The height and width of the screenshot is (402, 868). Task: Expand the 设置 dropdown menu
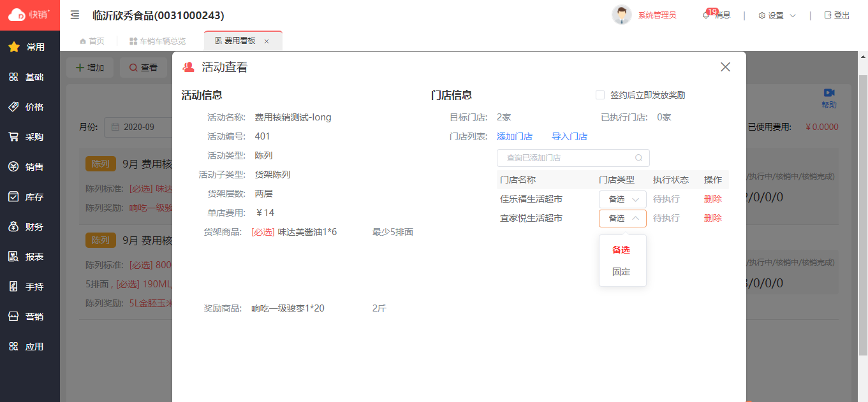coord(776,15)
